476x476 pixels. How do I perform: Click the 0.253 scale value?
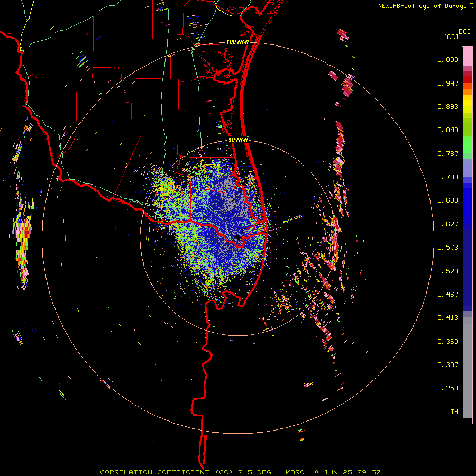[x=448, y=388]
